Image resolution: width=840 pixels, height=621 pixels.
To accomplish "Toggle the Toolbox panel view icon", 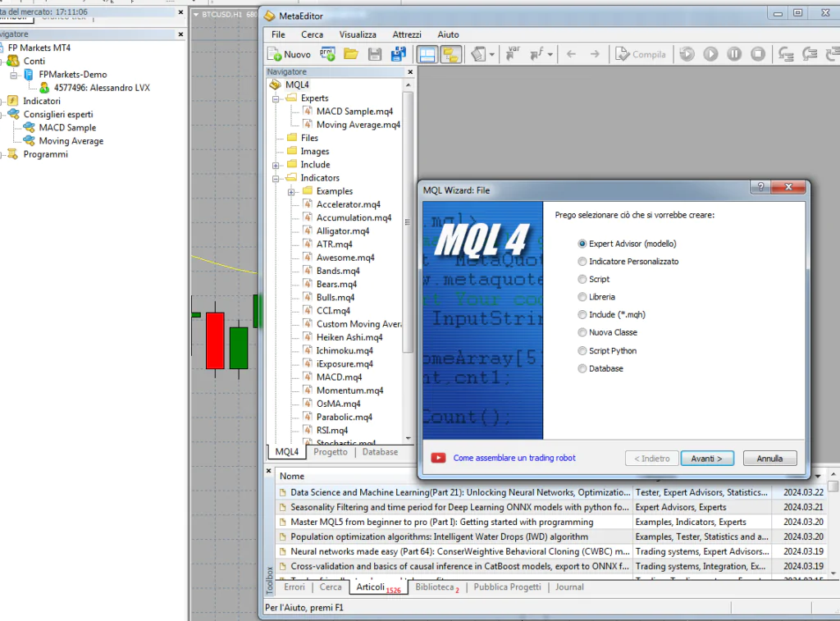I will pos(427,54).
